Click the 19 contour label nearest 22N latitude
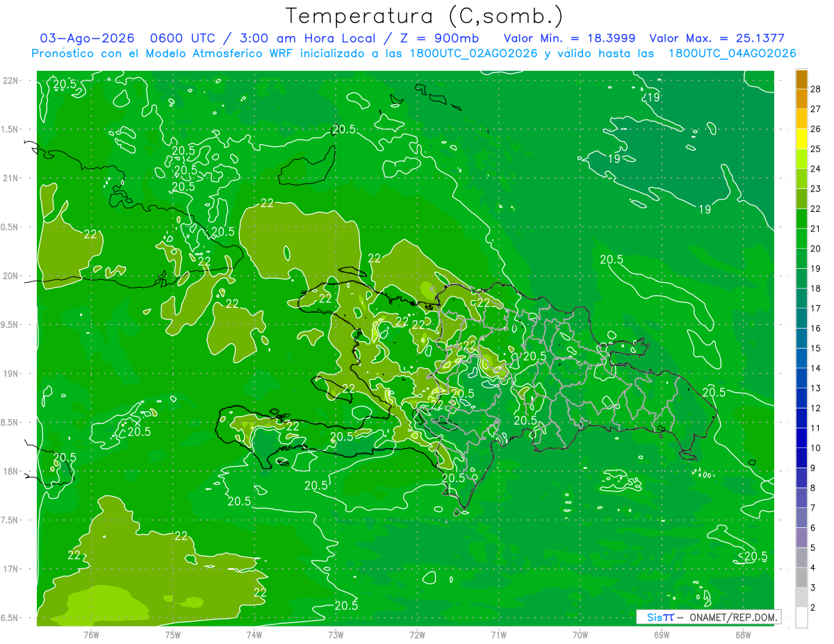 (x=653, y=97)
